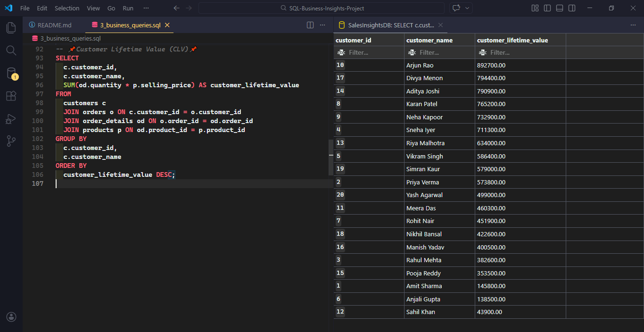Open the Search view icon
The width and height of the screenshot is (644, 332).
click(x=11, y=50)
